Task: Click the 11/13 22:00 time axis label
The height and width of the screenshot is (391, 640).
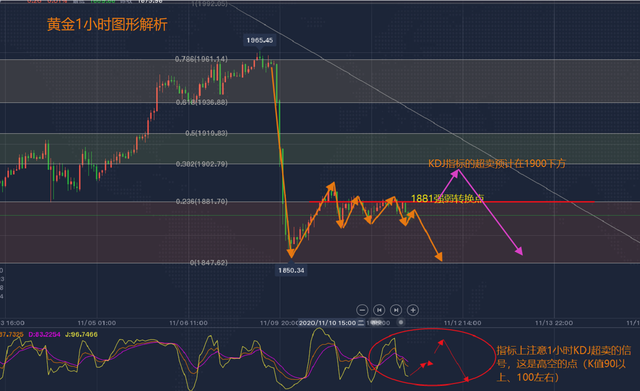Action: (554, 323)
